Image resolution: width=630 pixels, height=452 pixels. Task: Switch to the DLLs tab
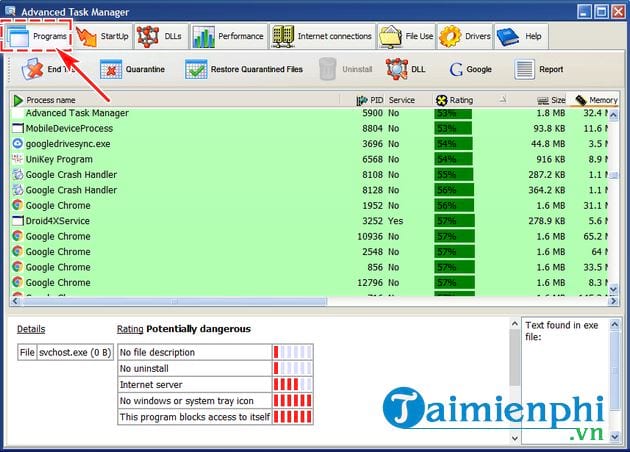pos(160,37)
